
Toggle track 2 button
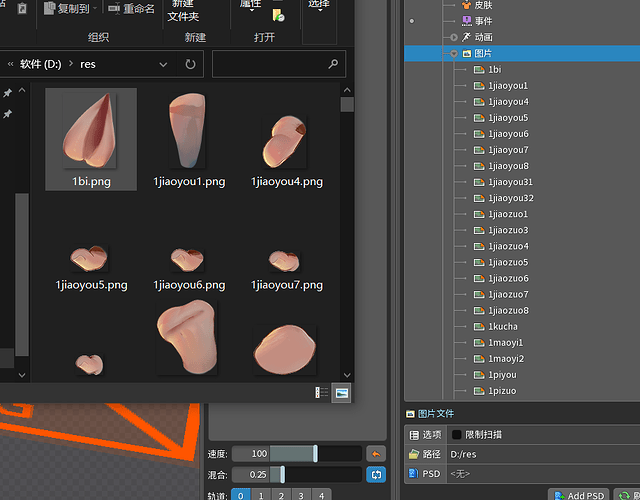[x=281, y=495]
